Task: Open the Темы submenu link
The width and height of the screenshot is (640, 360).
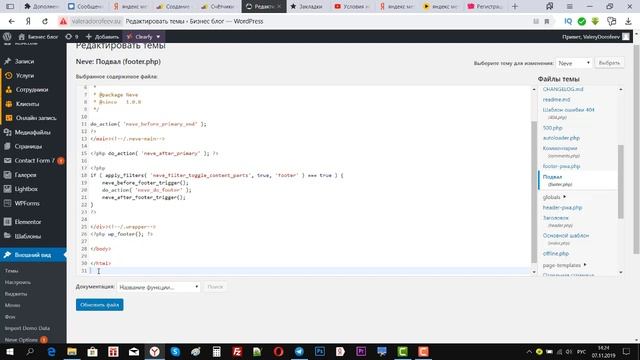Action: [11, 271]
